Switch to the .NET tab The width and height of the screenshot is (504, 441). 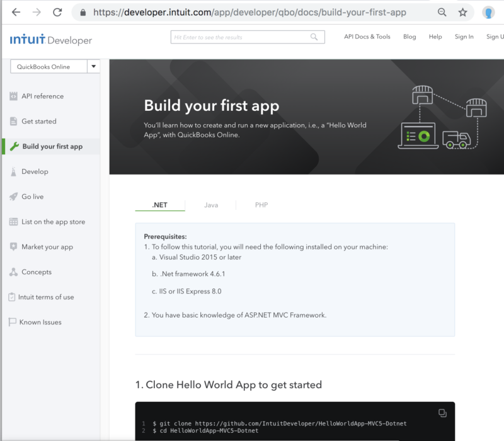pyautogui.click(x=160, y=205)
